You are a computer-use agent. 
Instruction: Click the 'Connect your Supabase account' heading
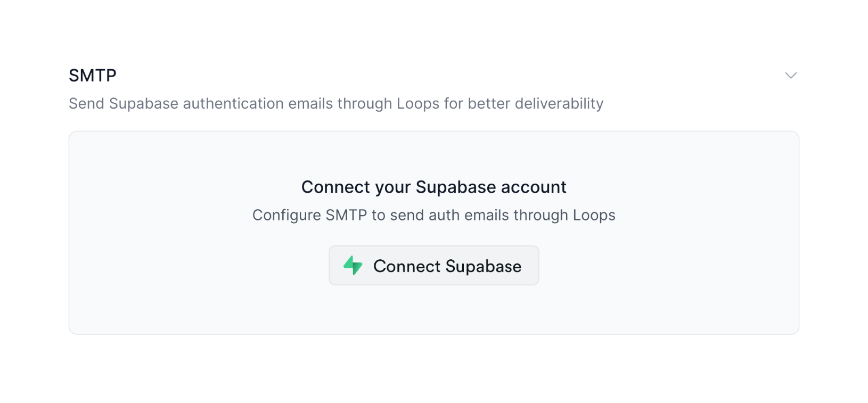point(433,187)
